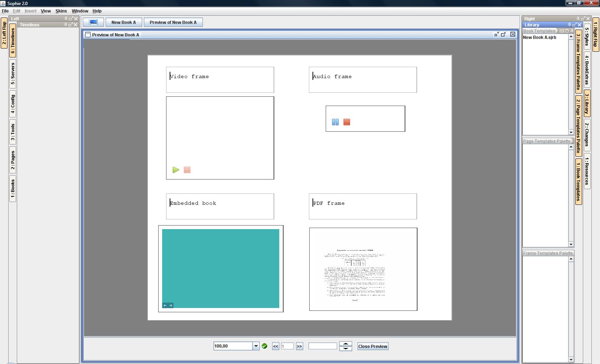
Task: Open the View menu
Action: 46,11
